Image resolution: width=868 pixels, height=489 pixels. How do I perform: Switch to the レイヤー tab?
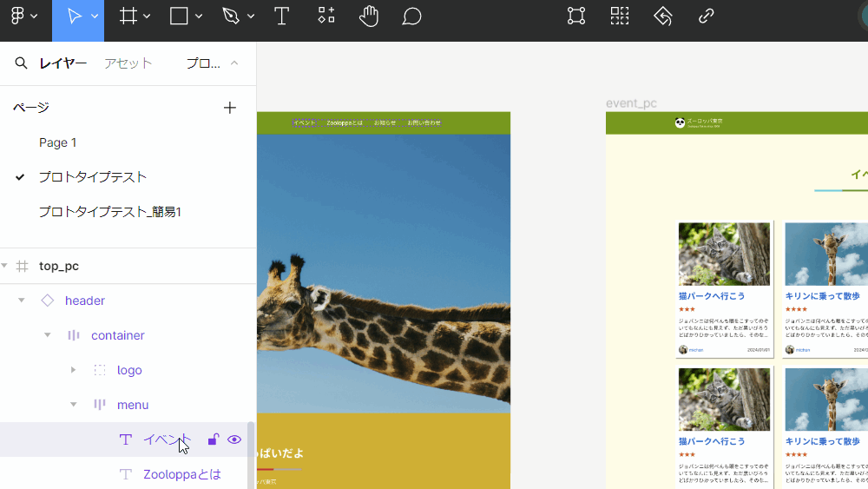(x=62, y=63)
